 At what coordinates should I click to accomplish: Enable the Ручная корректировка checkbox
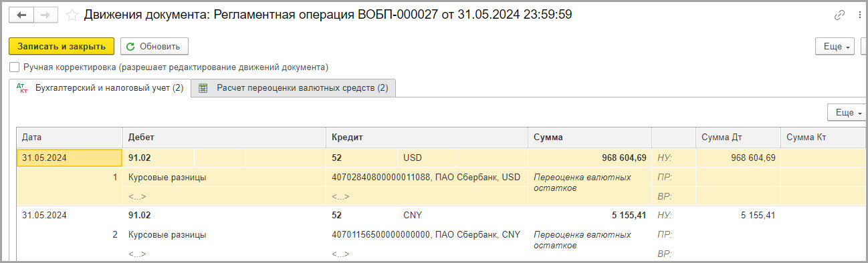(x=15, y=67)
